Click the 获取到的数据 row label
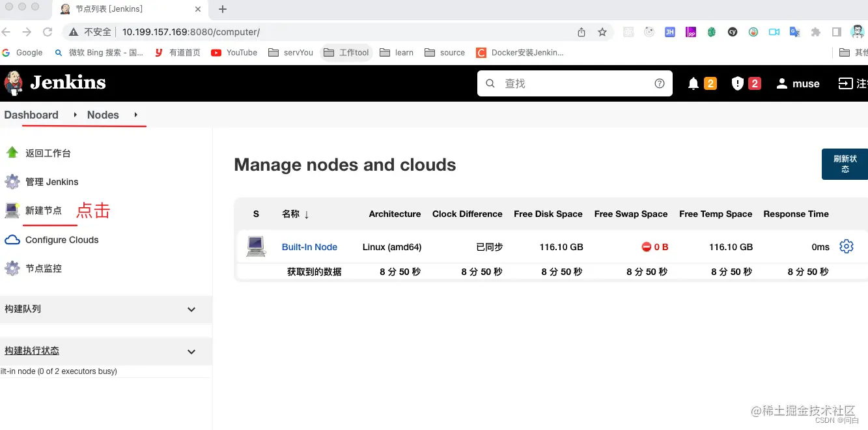This screenshot has height=430, width=868. 314,272
